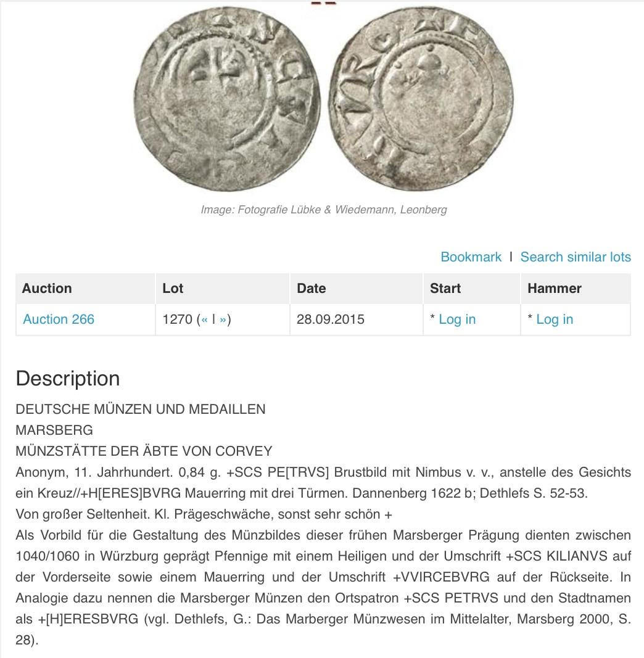The width and height of the screenshot is (644, 658).
Task: Select the Auction column header
Action: pyautogui.click(x=85, y=288)
